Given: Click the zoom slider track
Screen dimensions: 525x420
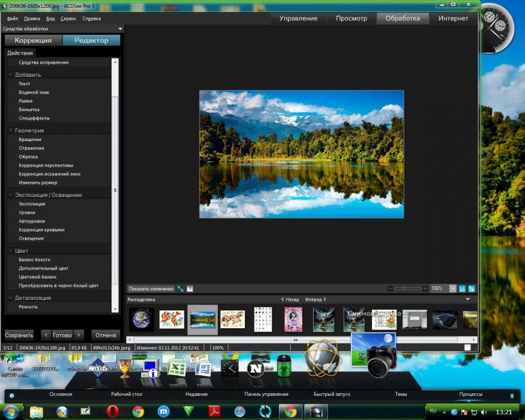Looking at the screenshot, I should click(408, 288).
